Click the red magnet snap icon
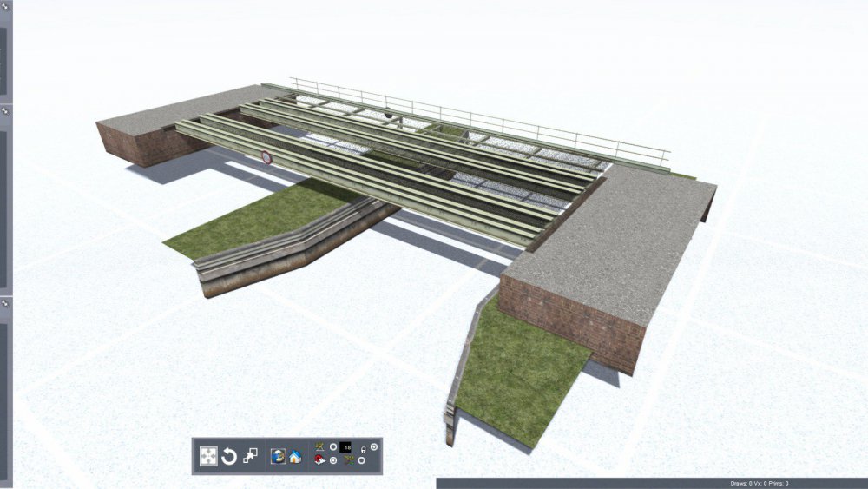 coord(319,460)
